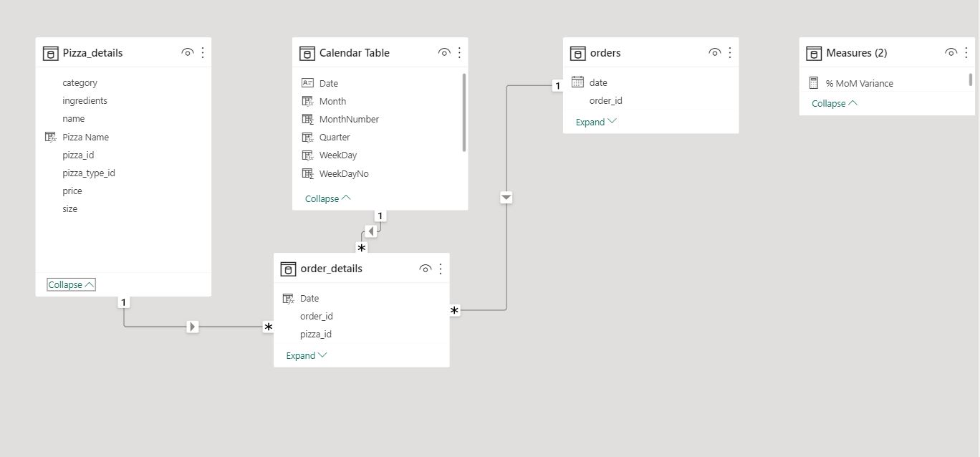Image resolution: width=980 pixels, height=457 pixels.
Task: Collapse the Calendar Table fields
Action: pyautogui.click(x=324, y=198)
